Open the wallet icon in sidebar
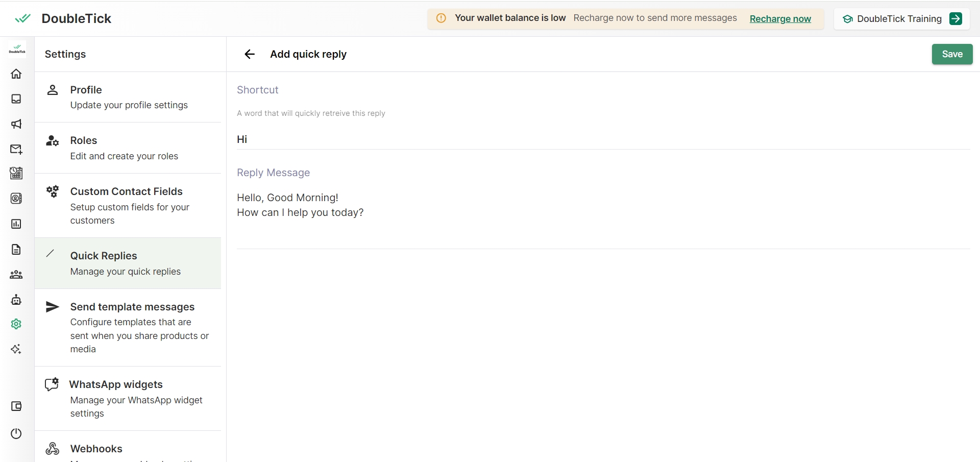The image size is (980, 462). [16, 406]
